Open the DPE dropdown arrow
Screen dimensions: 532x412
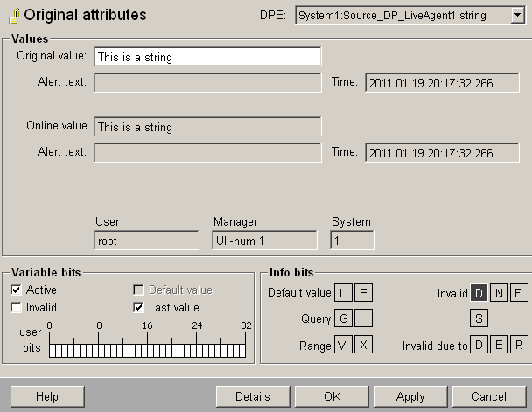click(x=517, y=16)
